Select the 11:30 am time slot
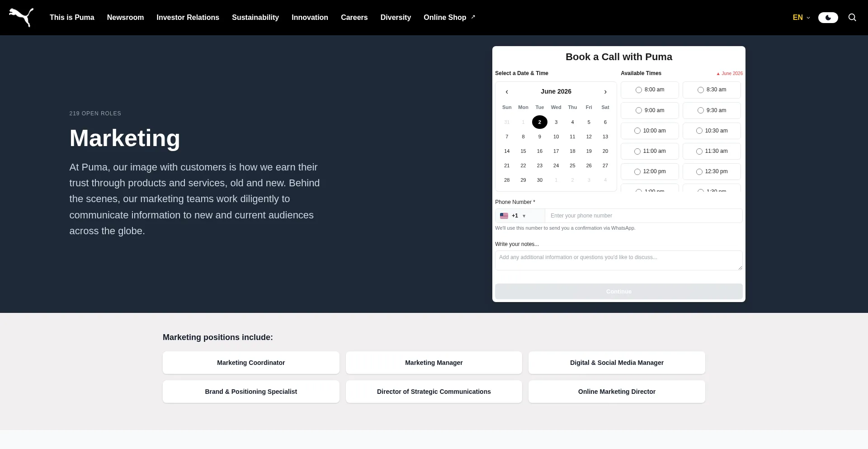868x449 pixels. tap(712, 151)
